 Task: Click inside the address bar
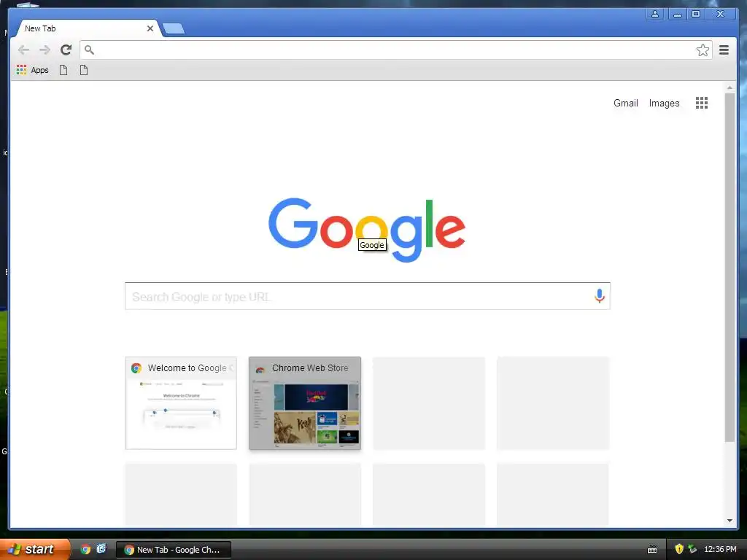tap(396, 50)
